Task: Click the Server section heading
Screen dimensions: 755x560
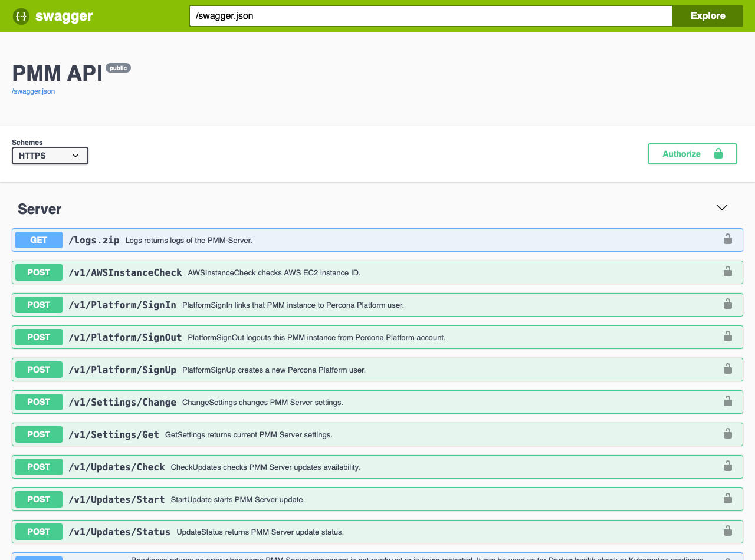Action: coord(40,209)
